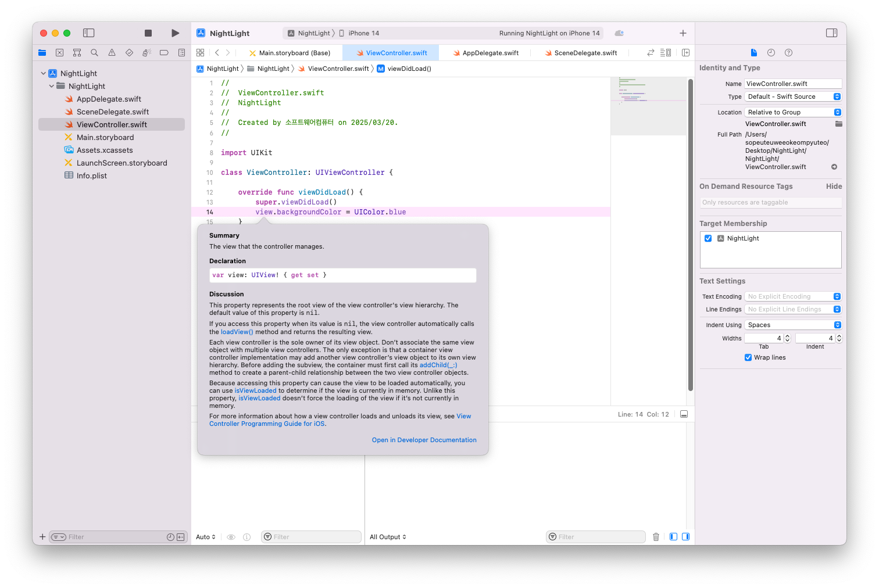Open the Location Relative to Group dropdown
Viewport: 879px width, 588px height.
pos(793,112)
